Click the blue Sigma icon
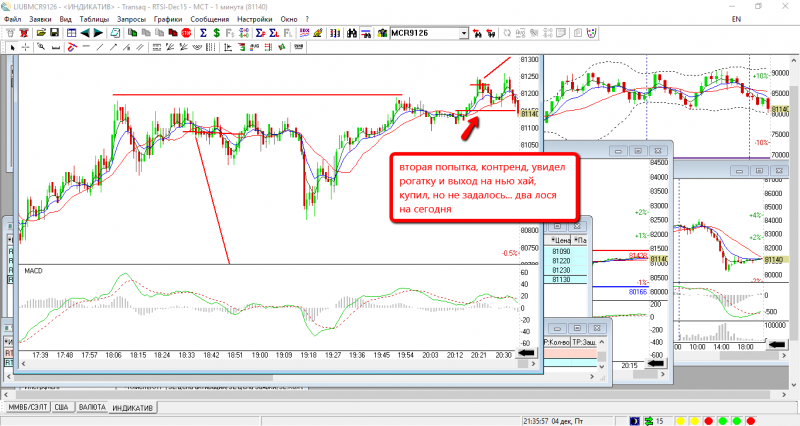800x426 pixels. coord(203,33)
